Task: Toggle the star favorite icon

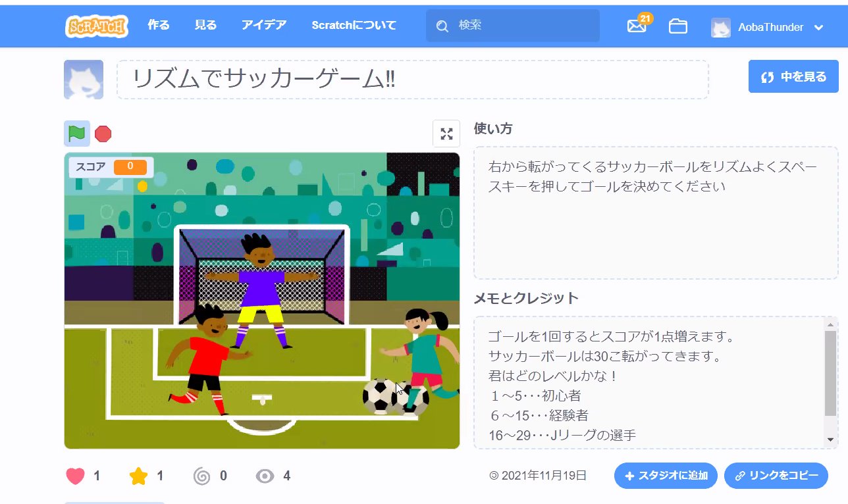Action: pos(139,476)
